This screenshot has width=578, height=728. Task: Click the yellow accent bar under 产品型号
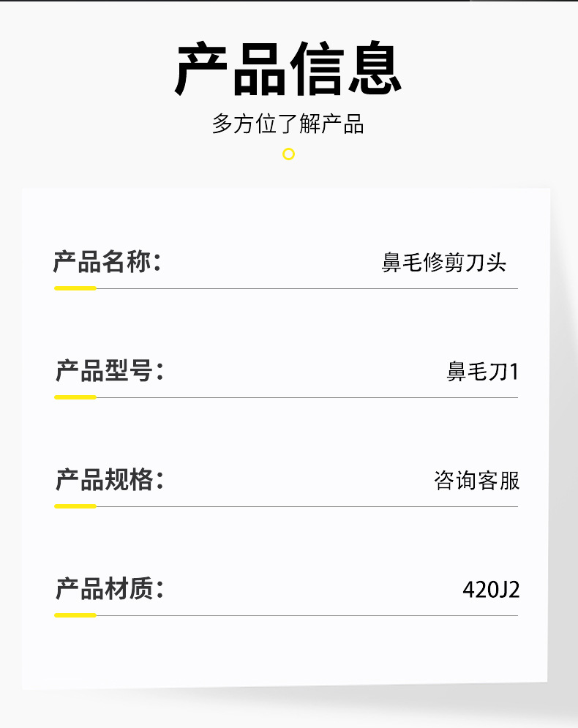click(75, 397)
